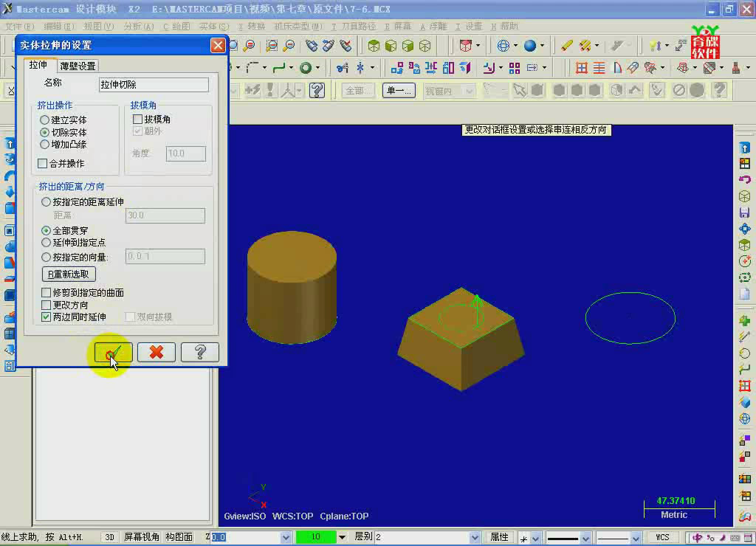The image size is (756, 546).
Task: Click the 单一 selection button
Action: point(399,90)
